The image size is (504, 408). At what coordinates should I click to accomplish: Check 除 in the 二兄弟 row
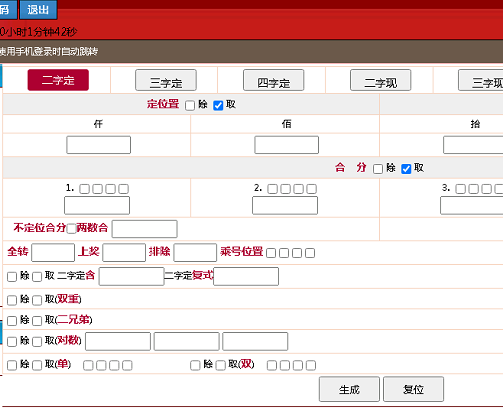[x=12, y=321]
